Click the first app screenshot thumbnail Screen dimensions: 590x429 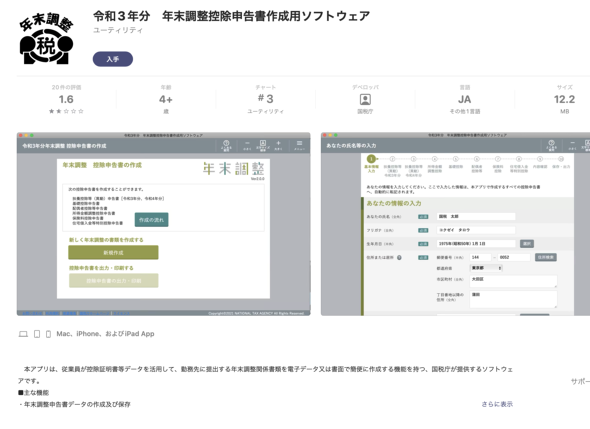point(164,224)
